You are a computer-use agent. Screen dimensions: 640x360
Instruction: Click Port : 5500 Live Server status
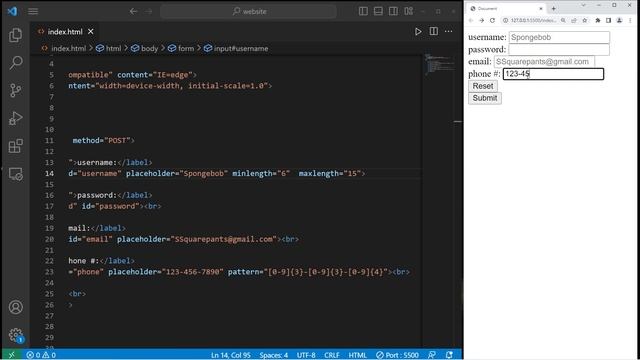[x=397, y=355]
